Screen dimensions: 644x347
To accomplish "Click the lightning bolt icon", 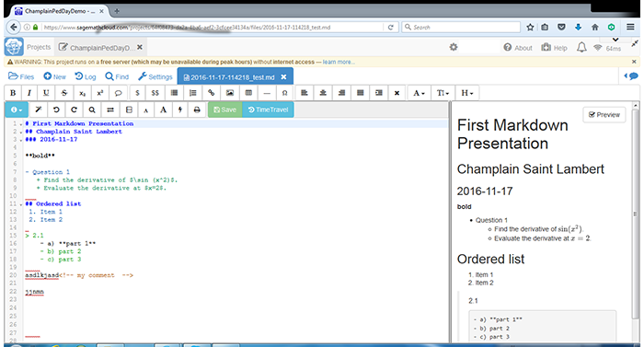I will pyautogui.click(x=180, y=110).
